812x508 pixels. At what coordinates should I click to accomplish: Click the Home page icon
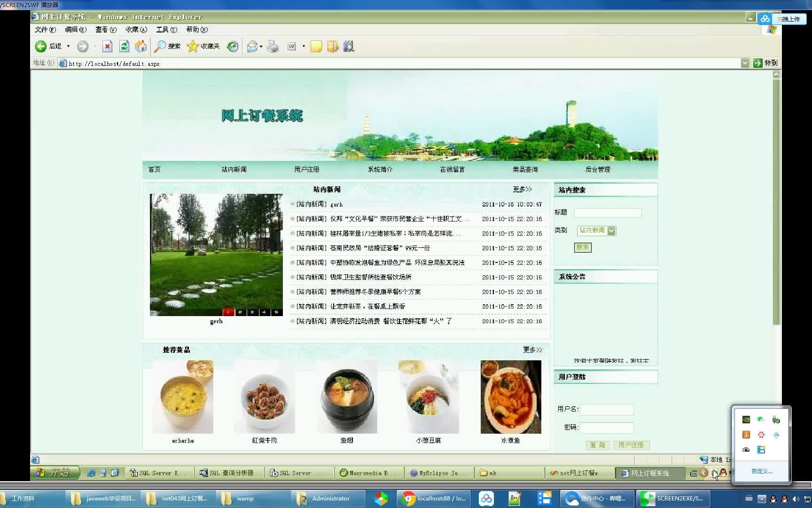pos(141,46)
